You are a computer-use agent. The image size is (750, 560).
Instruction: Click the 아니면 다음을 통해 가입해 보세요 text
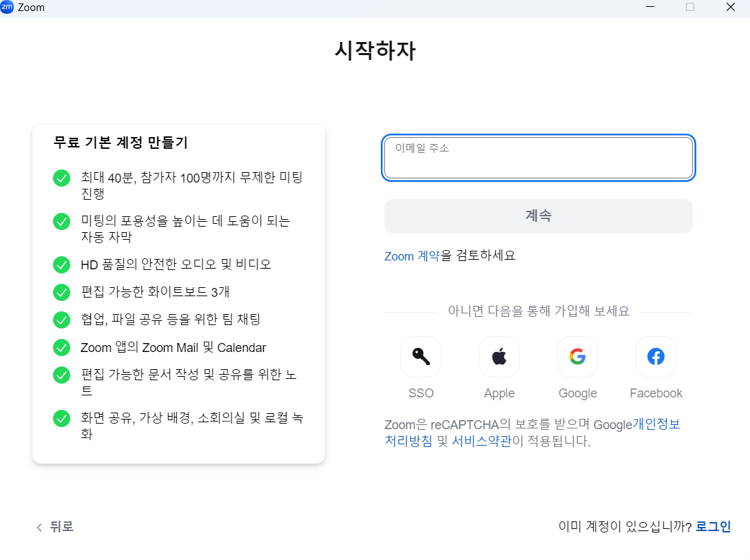[539, 311]
